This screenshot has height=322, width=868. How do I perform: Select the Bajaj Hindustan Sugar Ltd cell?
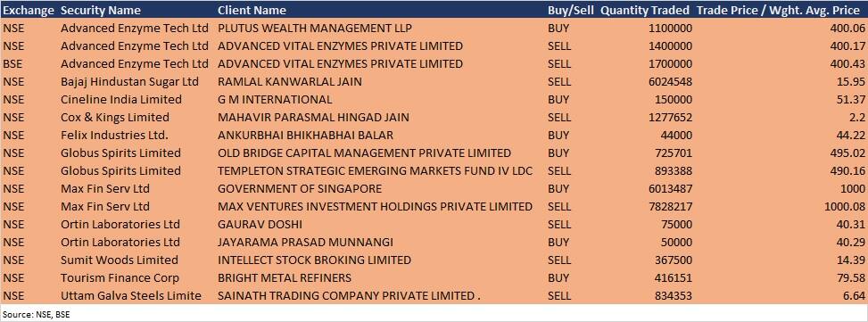click(129, 82)
